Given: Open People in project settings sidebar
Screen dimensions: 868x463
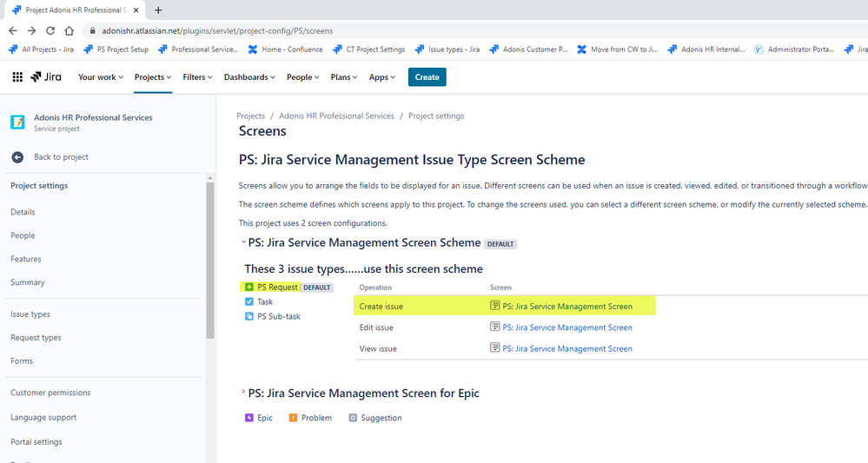Looking at the screenshot, I should pyautogui.click(x=23, y=235).
